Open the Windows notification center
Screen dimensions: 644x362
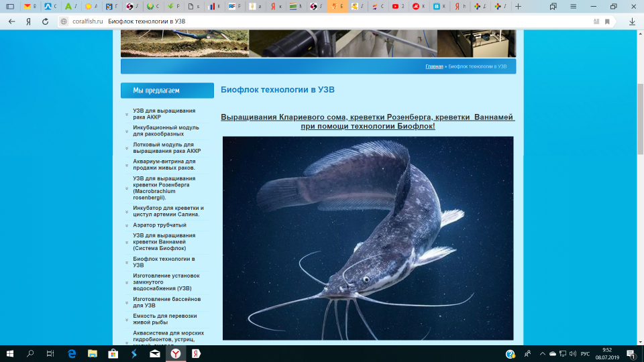tap(631, 353)
